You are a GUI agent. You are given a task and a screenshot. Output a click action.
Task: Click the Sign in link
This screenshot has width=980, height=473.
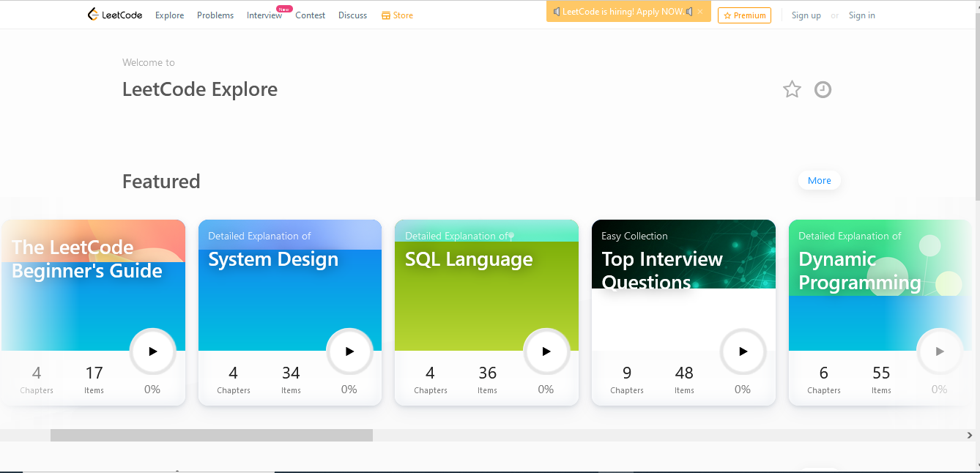861,15
